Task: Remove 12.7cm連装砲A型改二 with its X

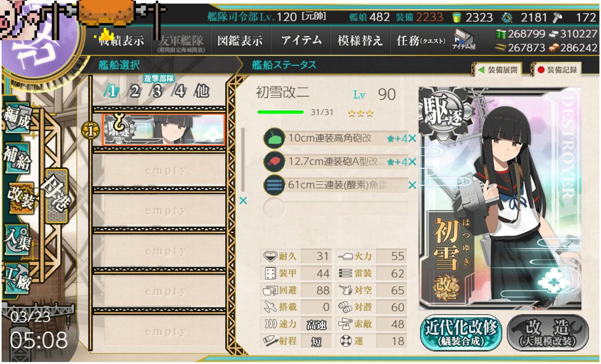Action: (x=412, y=162)
